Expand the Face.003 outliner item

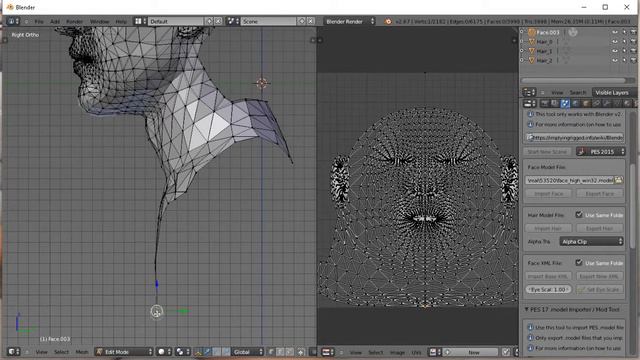[x=522, y=31]
